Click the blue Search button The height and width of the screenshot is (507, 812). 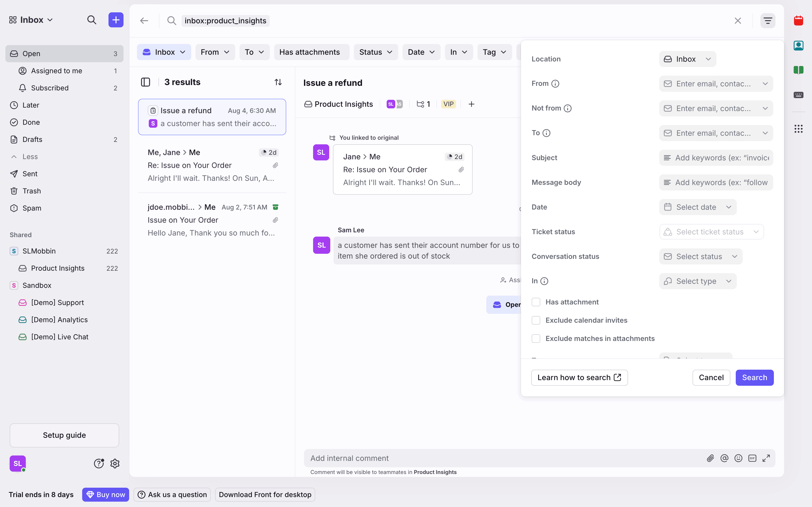click(754, 378)
